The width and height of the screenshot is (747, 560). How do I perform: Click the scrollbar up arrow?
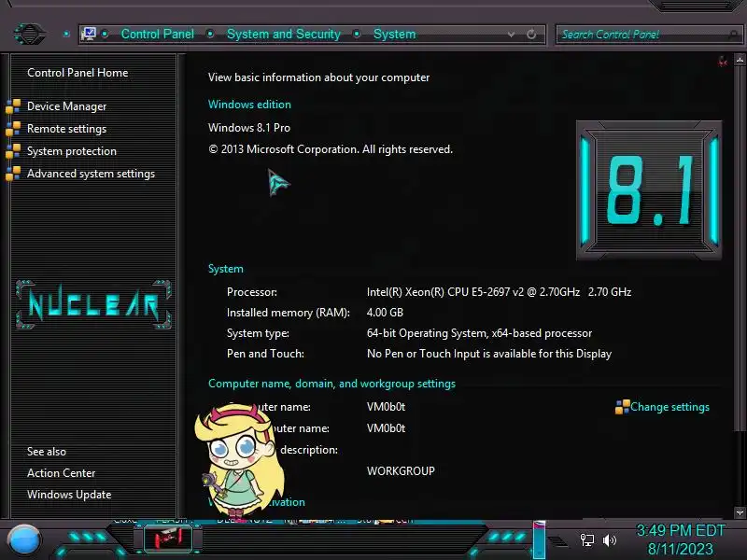pos(740,60)
